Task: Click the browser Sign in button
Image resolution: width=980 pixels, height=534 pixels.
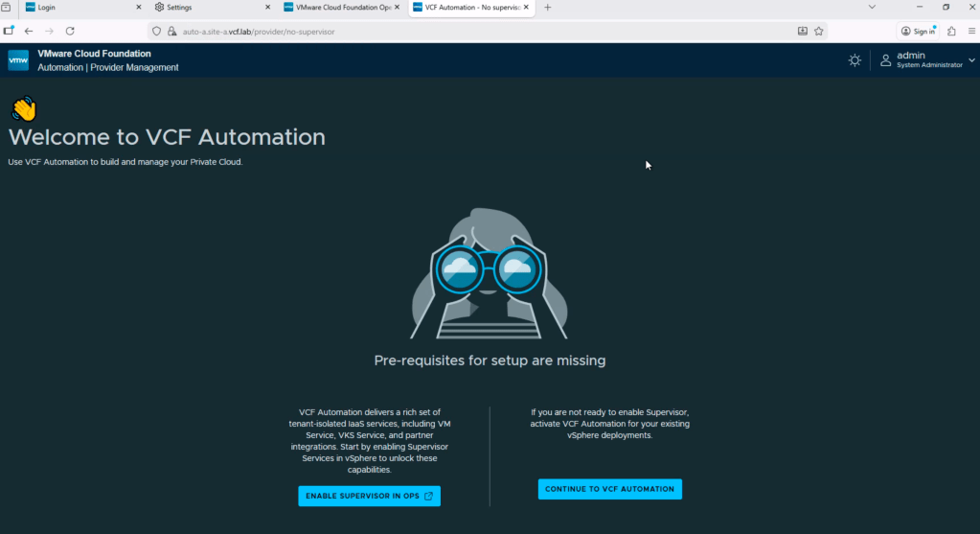Action: click(x=918, y=31)
